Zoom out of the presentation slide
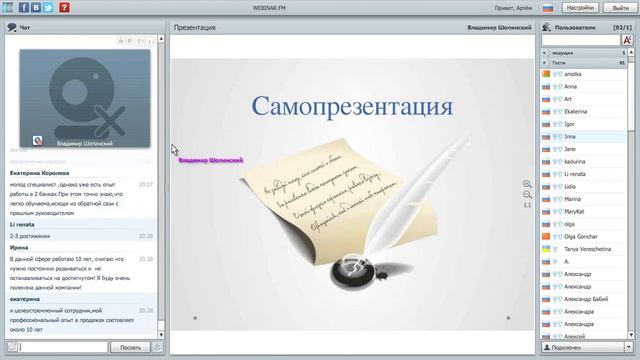The width and height of the screenshot is (640, 360). pos(527,195)
